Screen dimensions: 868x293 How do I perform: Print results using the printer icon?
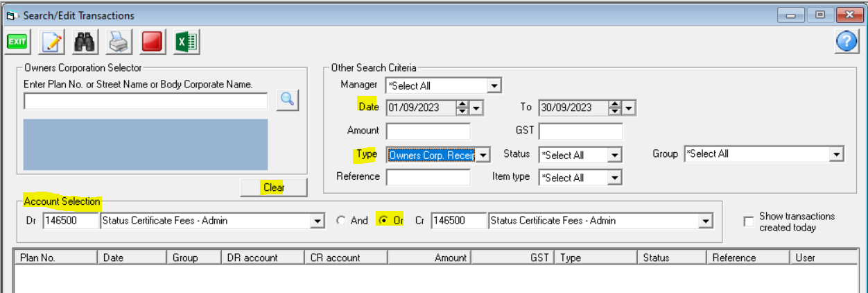pos(119,42)
